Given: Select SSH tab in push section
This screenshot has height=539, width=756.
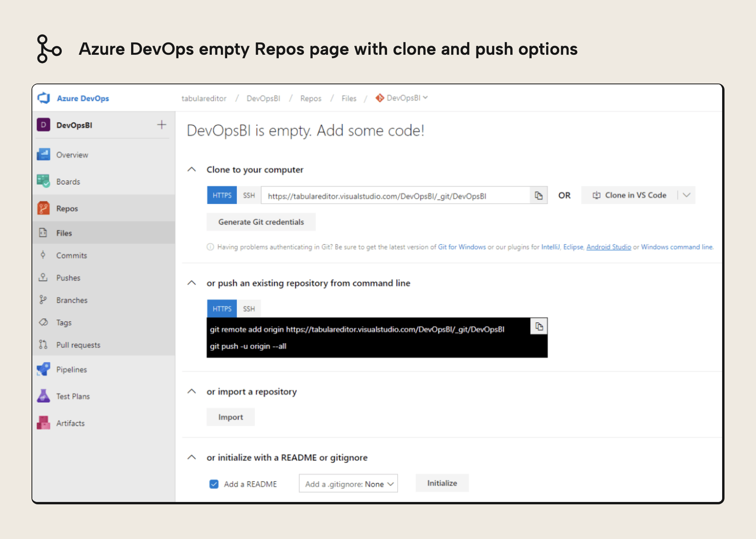Looking at the screenshot, I should 249,309.
